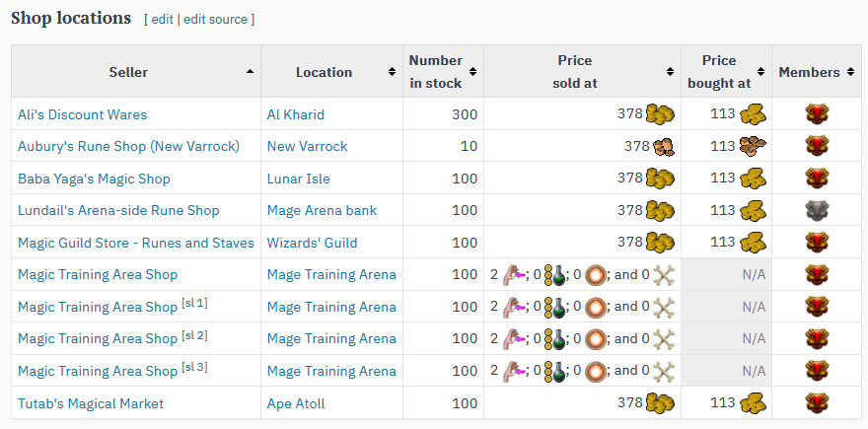Click the coins icon in Tutab's bought-at price
The width and height of the screenshot is (868, 429).
(x=752, y=402)
